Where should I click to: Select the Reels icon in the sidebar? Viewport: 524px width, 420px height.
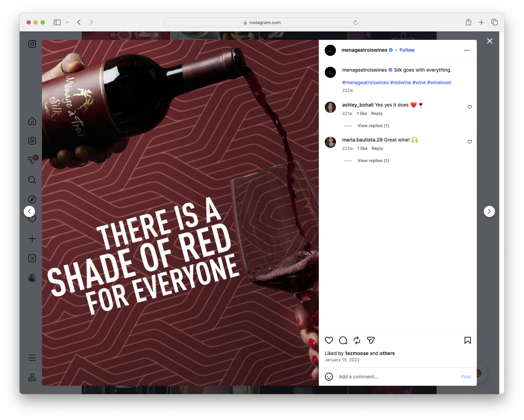[32, 141]
